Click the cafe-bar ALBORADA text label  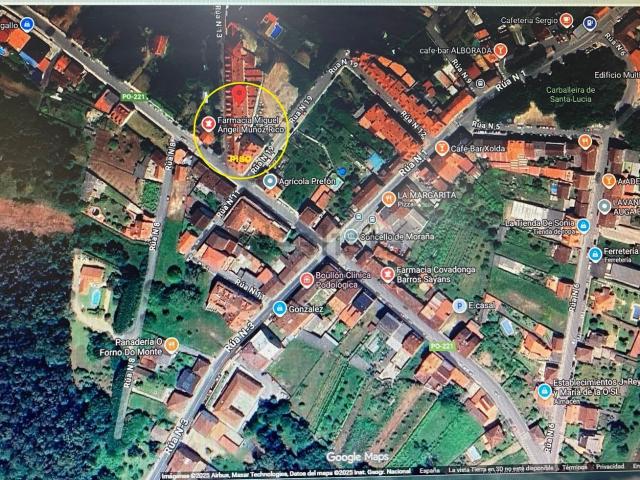(456, 51)
